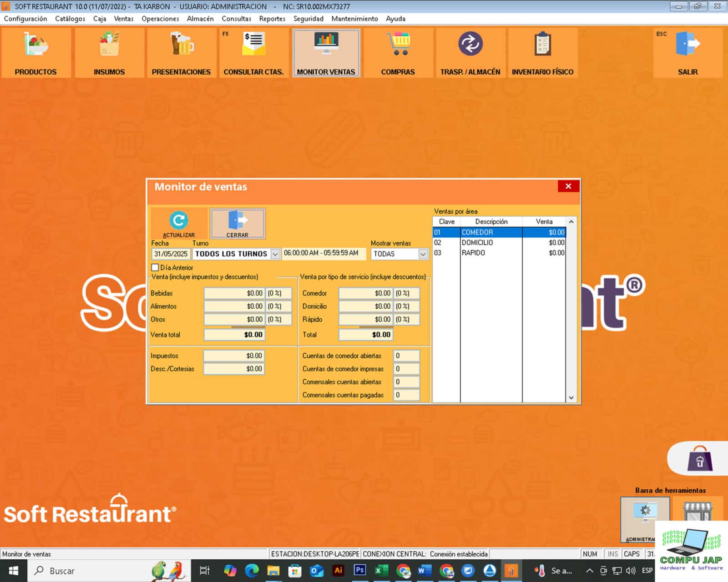Select the DOMICILIO row in Ventas por área
Screen dimensions: 728x582
click(x=499, y=243)
